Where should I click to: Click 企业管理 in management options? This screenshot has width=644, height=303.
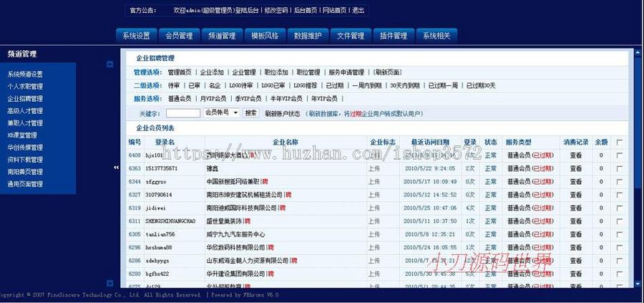tap(244, 72)
